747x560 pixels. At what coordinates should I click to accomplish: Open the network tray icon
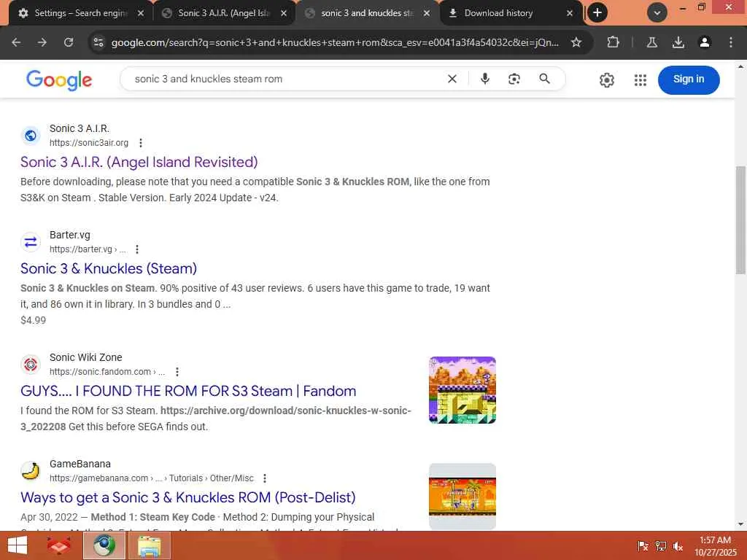660,546
